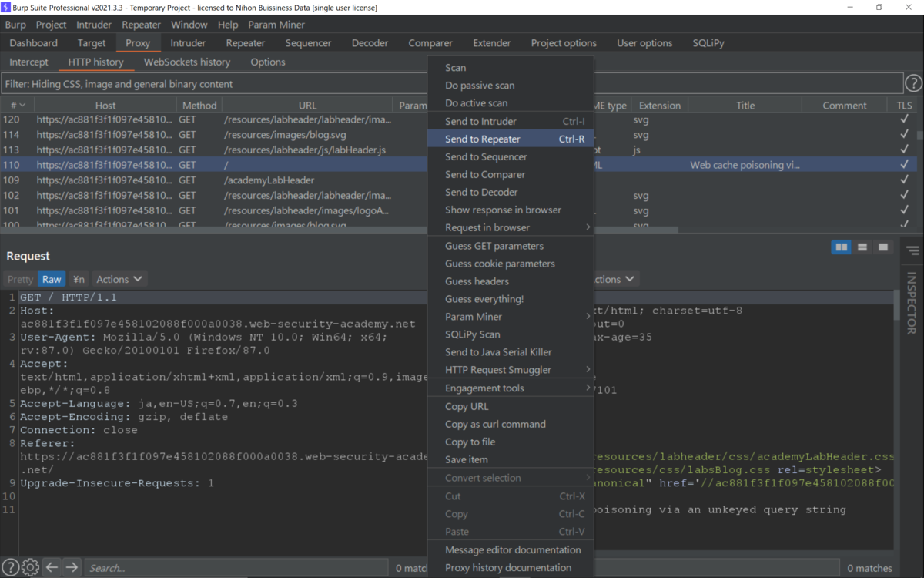
Task: Click the filter bar text
Action: pyautogui.click(x=119, y=84)
